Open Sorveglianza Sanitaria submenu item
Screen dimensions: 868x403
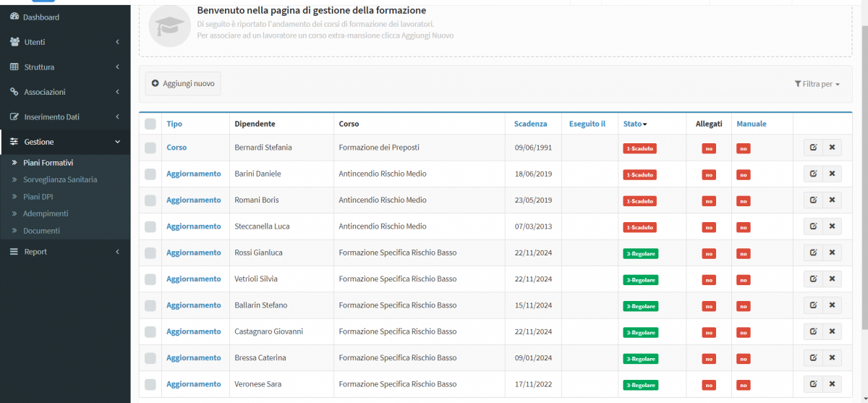(60, 179)
